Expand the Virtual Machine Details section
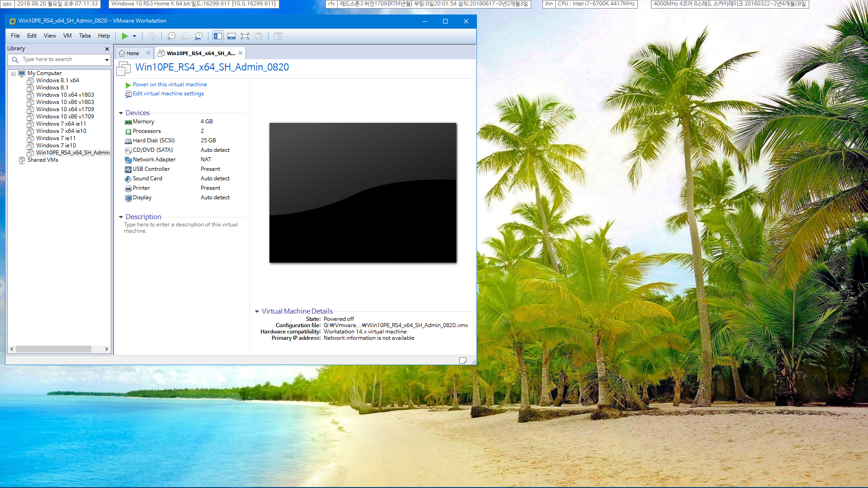Image resolution: width=868 pixels, height=488 pixels. click(x=257, y=310)
